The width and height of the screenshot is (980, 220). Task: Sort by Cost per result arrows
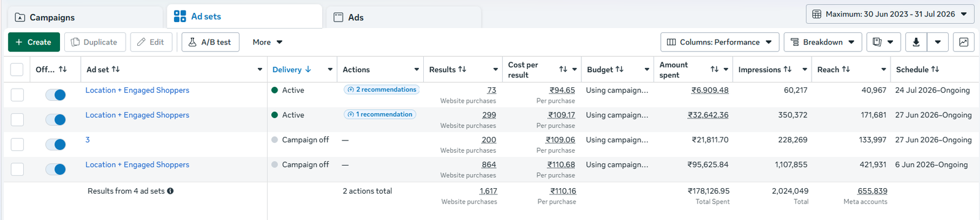pos(563,70)
